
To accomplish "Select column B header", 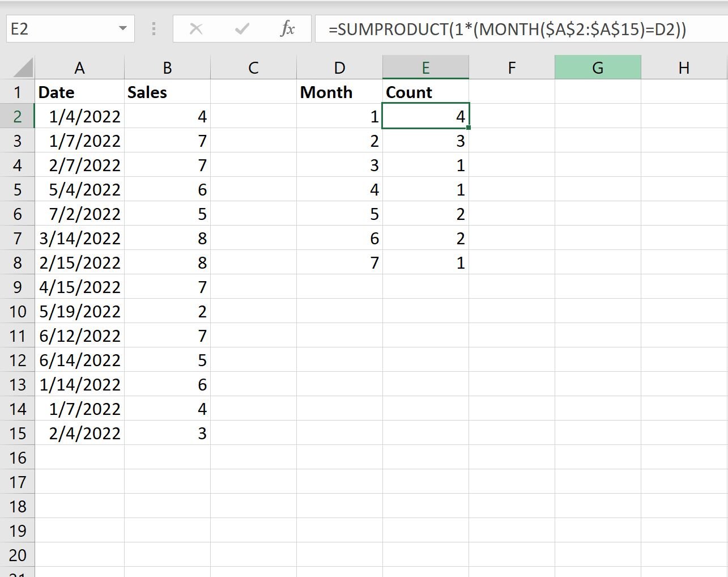I will click(167, 68).
